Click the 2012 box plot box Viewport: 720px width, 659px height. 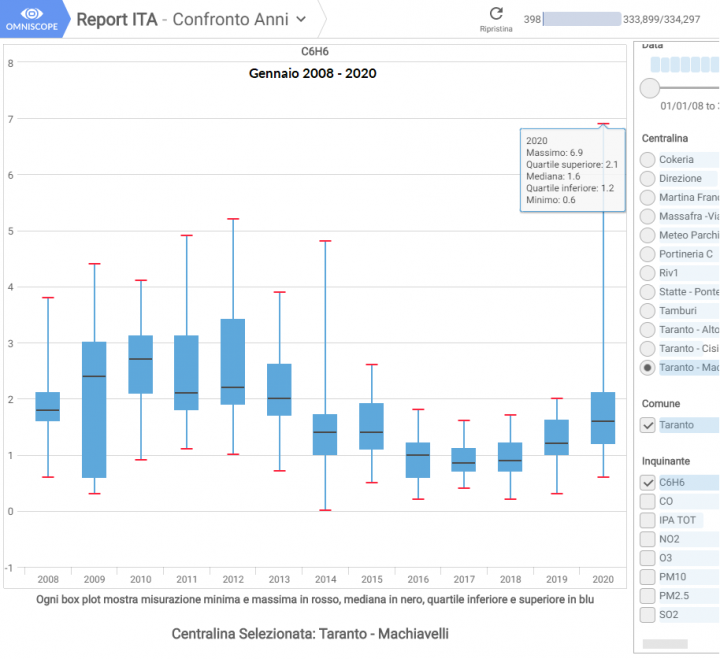pos(232,361)
